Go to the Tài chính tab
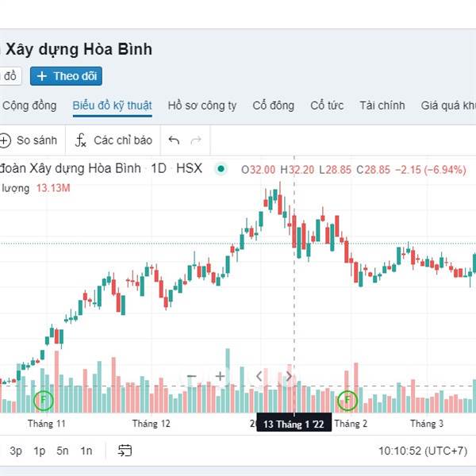 tap(382, 106)
